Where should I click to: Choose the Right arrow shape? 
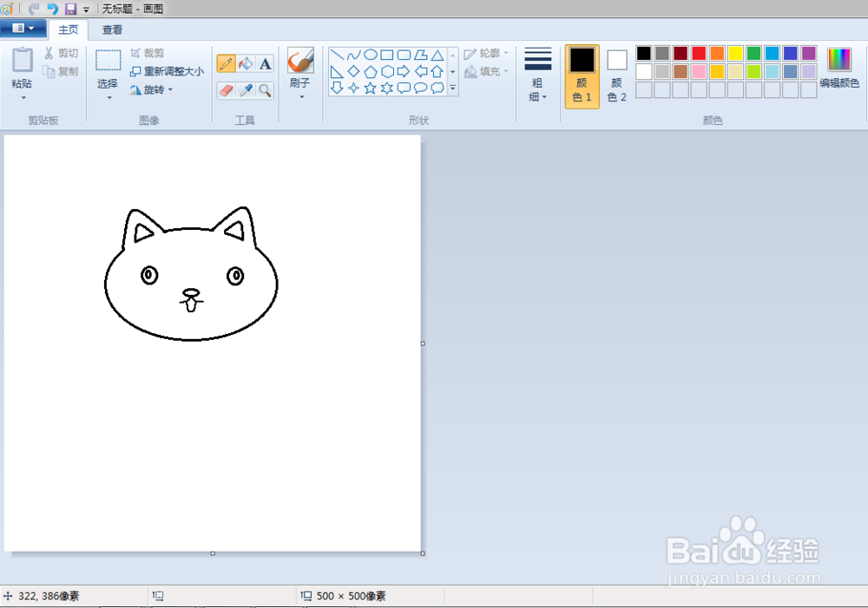pos(404,71)
